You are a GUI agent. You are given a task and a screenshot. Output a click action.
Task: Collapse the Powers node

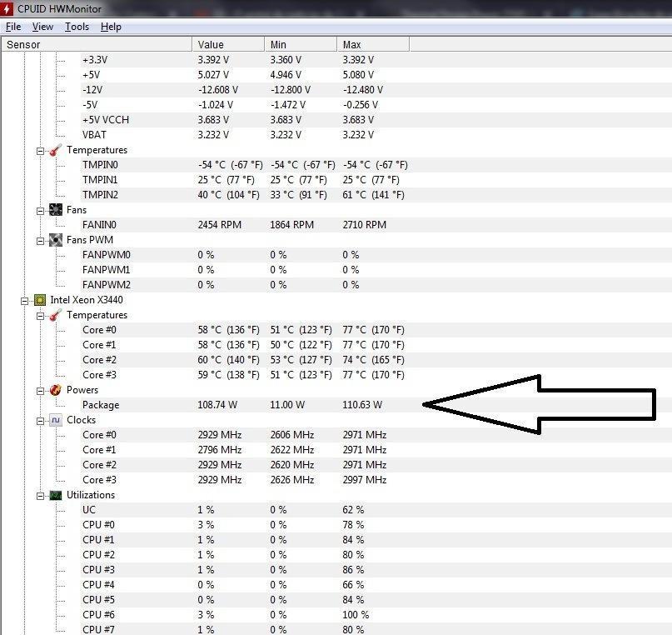point(40,391)
